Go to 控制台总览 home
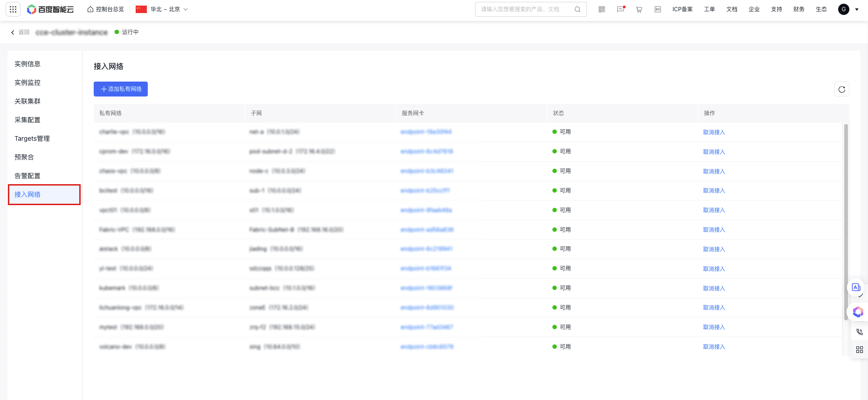Screen dimensions: 868x400 tap(106, 9)
